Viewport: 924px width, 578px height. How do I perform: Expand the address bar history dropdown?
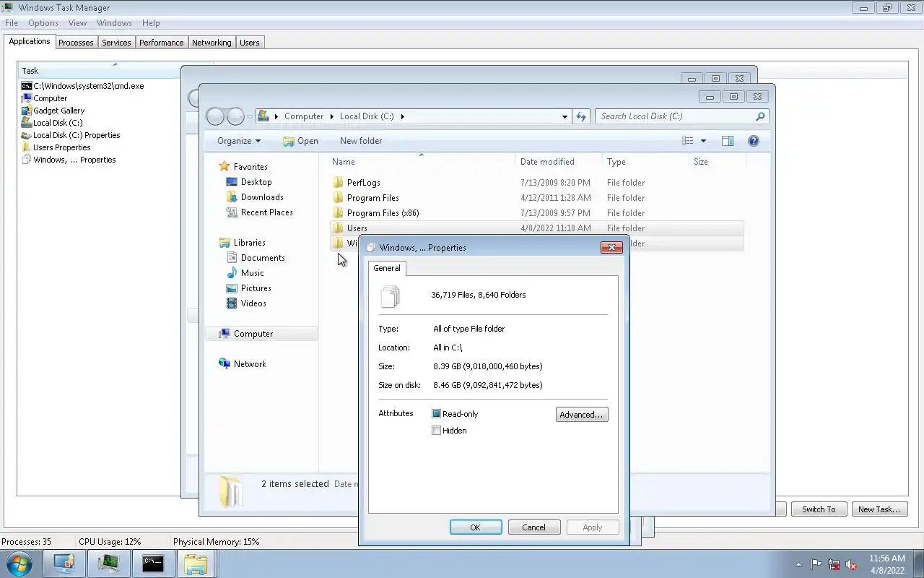click(565, 116)
